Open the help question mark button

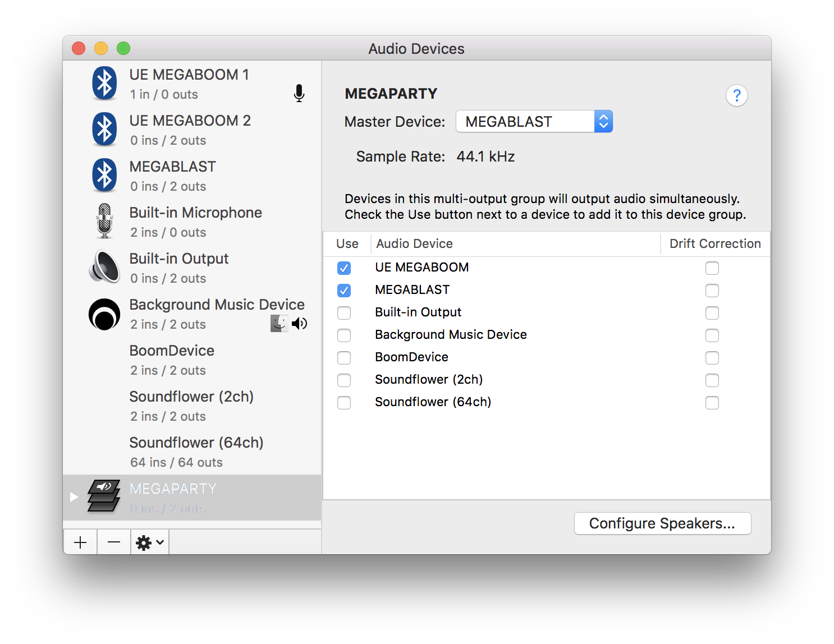(x=737, y=95)
